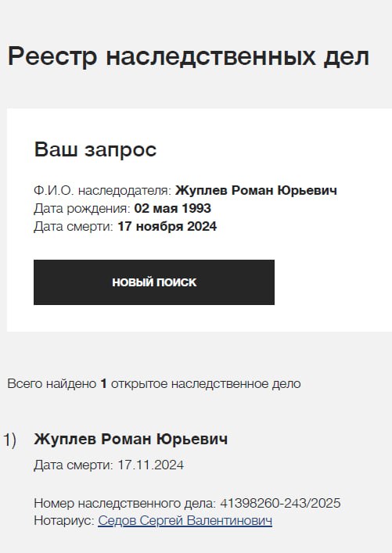Select case number 41398260-243/2025

click(280, 503)
